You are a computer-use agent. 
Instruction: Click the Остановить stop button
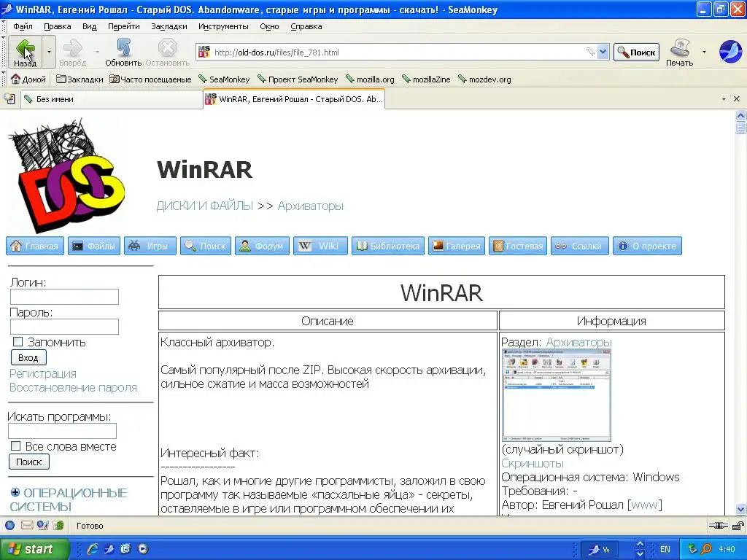(x=167, y=52)
